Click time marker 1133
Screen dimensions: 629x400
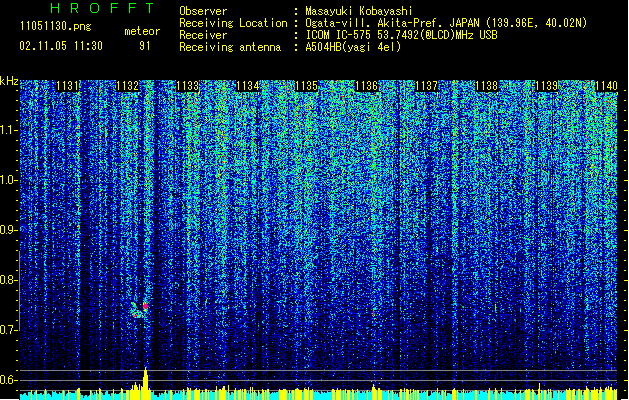coord(187,86)
